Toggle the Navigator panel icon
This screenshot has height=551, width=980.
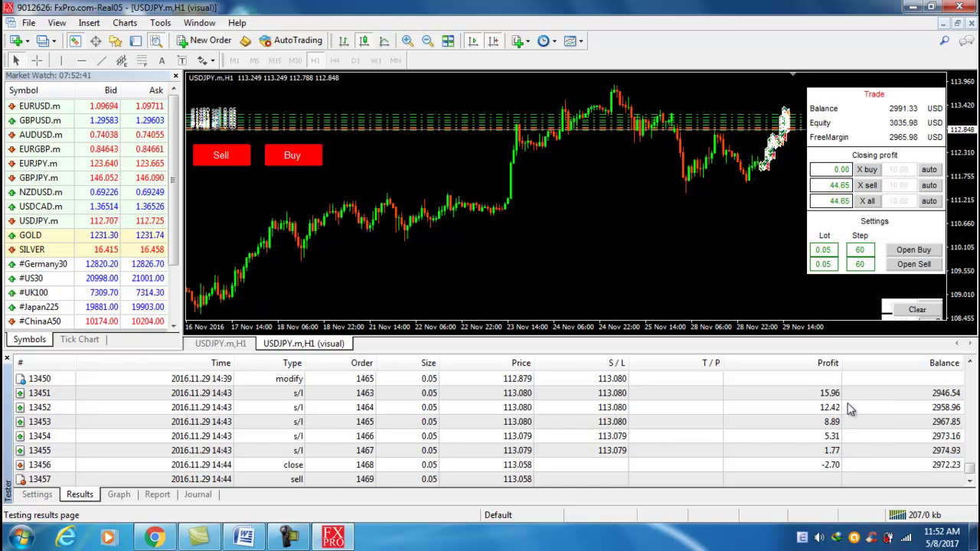click(116, 41)
